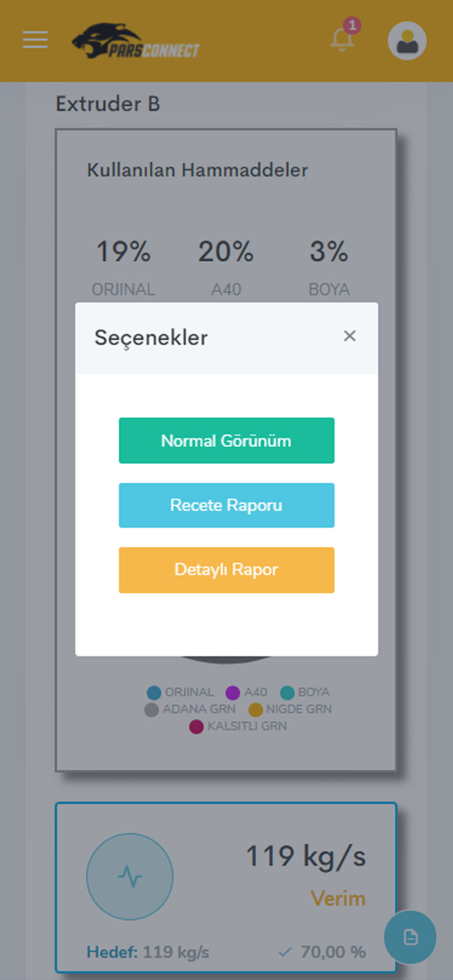453x980 pixels.
Task: Select the Normal Görünüm button
Action: (x=226, y=441)
